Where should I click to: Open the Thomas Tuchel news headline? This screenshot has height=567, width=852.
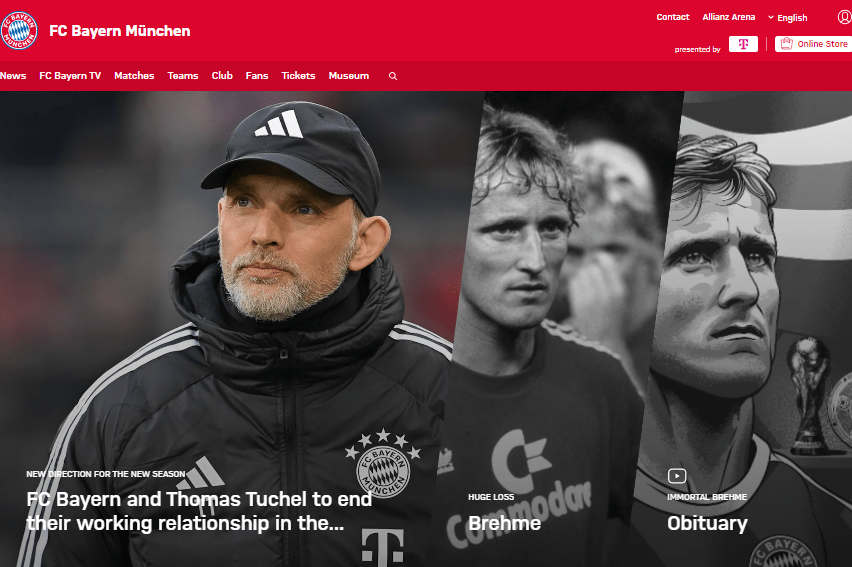pos(199,511)
